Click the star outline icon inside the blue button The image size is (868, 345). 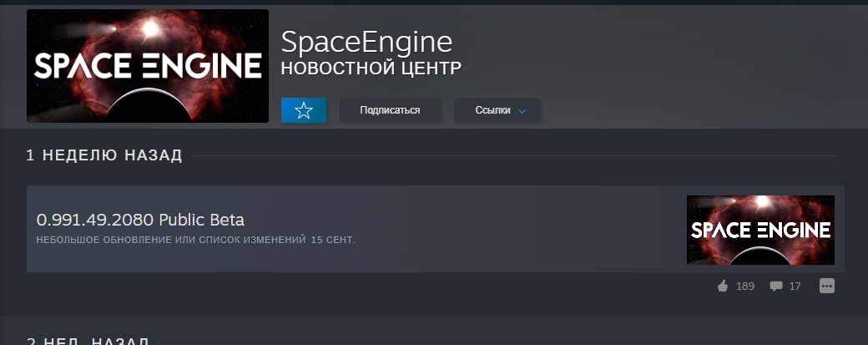click(x=303, y=110)
